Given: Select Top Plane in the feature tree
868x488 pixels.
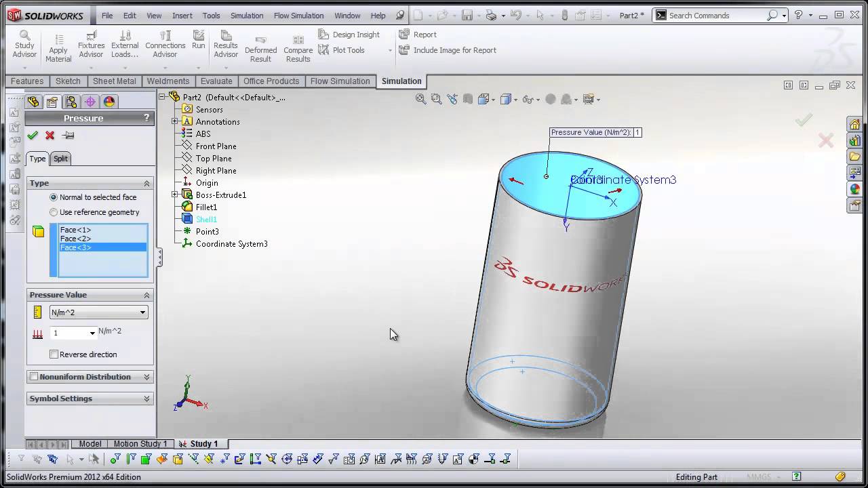Looking at the screenshot, I should tap(213, 158).
